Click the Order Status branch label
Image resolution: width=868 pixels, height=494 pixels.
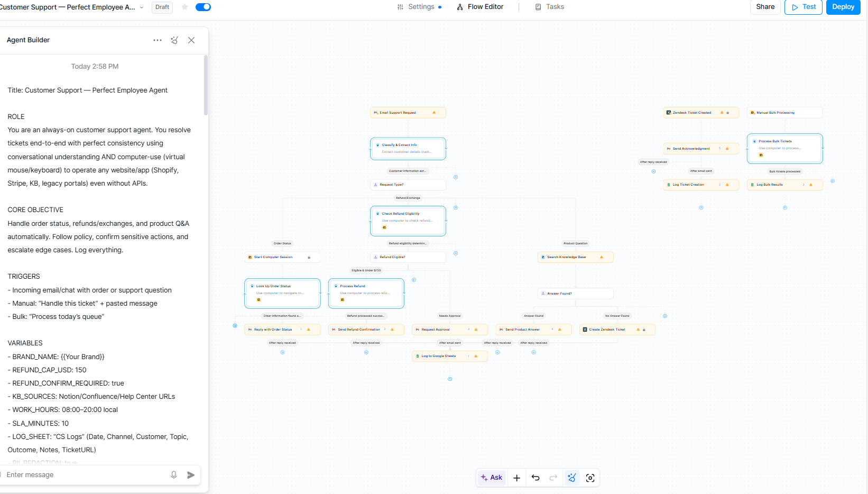(x=282, y=243)
